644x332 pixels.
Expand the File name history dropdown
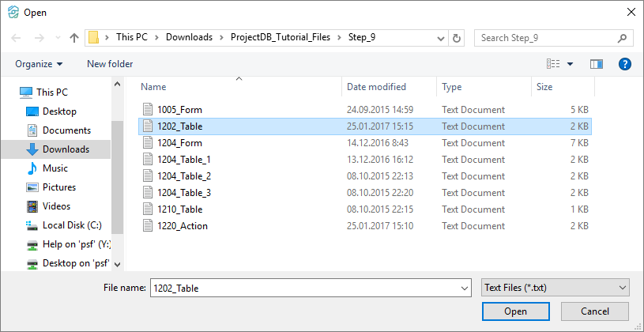pos(464,289)
